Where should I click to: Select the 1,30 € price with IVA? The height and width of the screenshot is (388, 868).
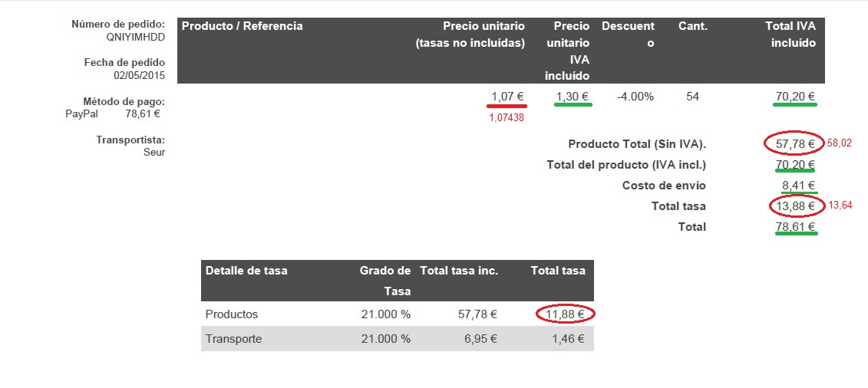(x=572, y=97)
